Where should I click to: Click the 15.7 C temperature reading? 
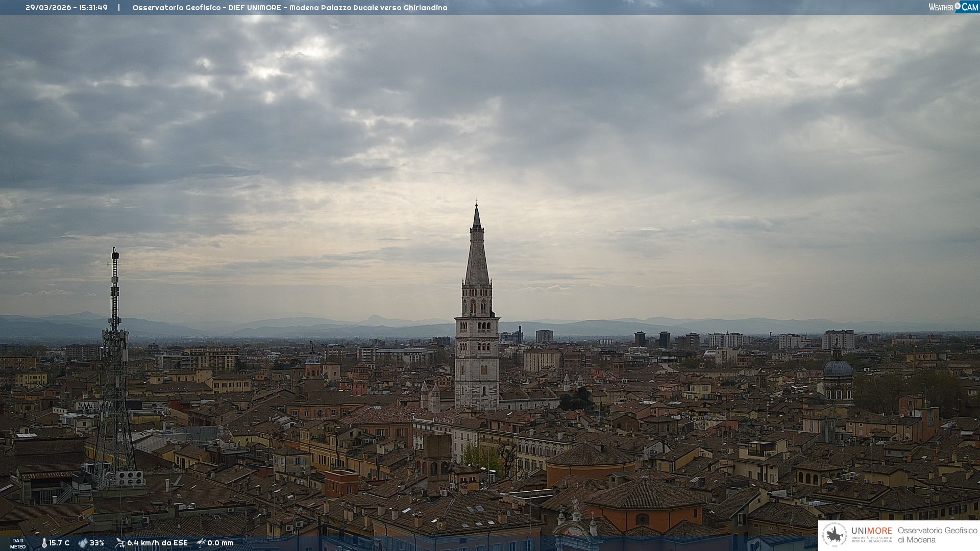(x=59, y=543)
